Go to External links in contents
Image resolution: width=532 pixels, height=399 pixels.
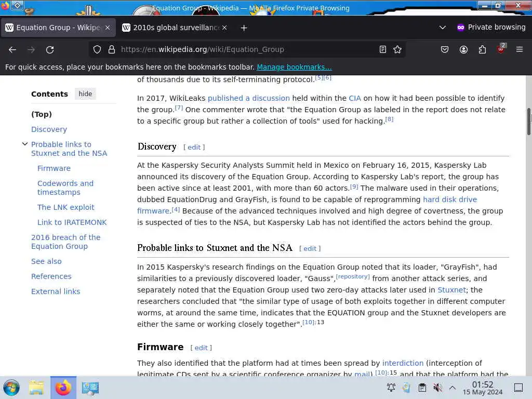56,291
